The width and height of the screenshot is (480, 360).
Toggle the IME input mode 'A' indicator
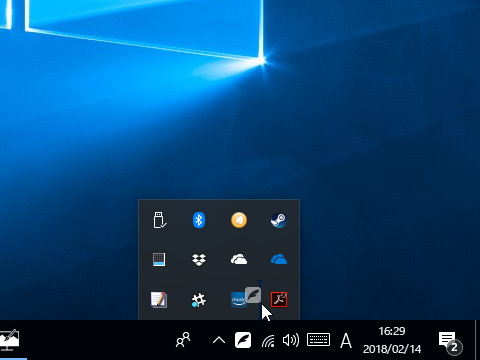coord(346,341)
